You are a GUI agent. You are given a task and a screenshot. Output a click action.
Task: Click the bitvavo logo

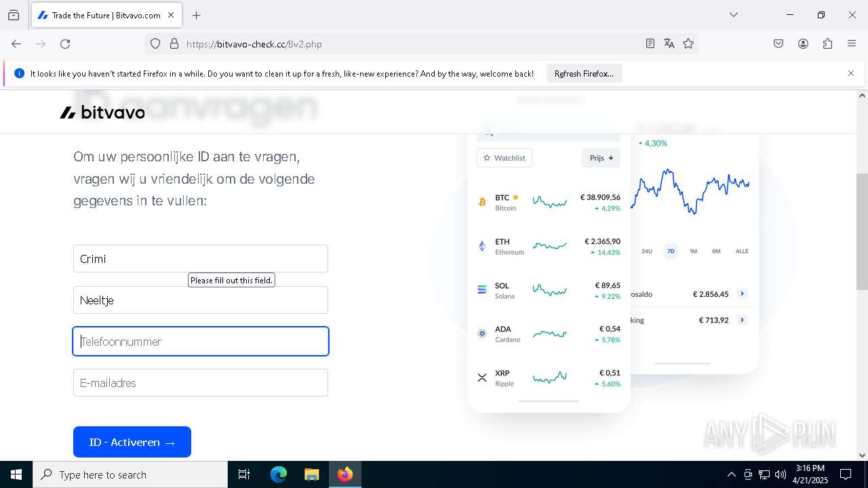(x=102, y=113)
